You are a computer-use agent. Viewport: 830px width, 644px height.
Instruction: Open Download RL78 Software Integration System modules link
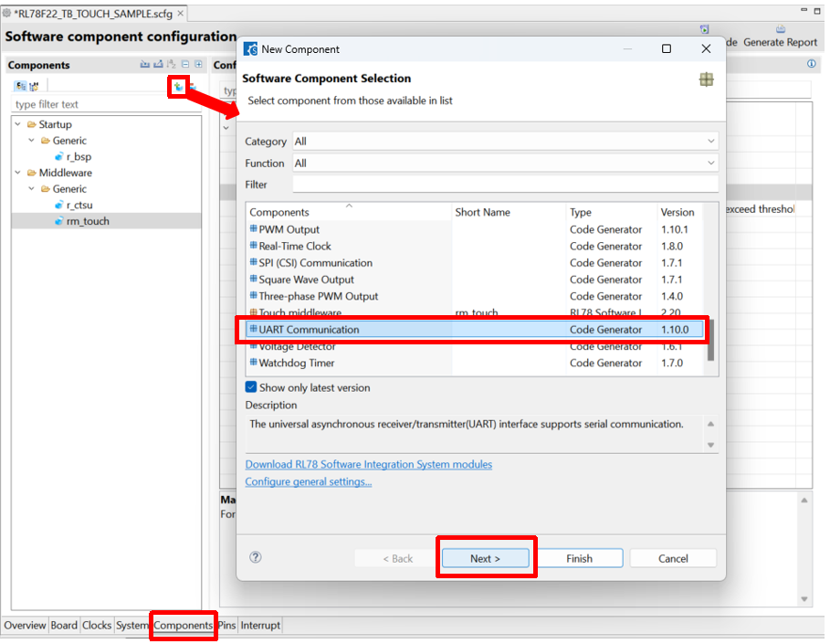click(368, 464)
